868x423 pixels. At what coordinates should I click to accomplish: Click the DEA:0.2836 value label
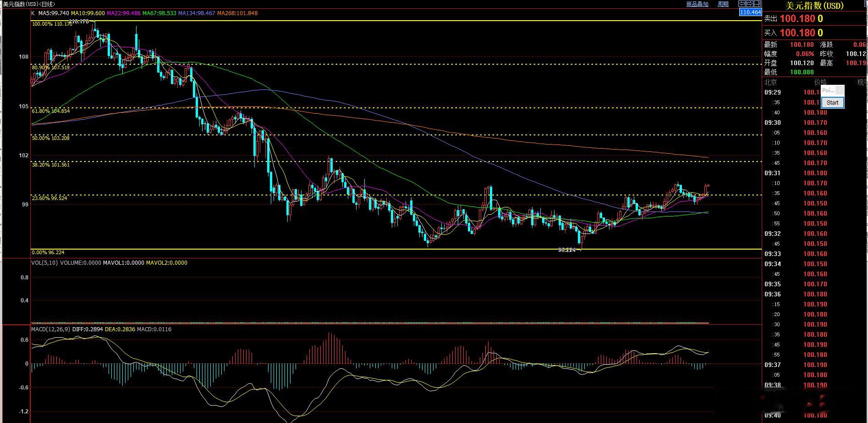click(120, 329)
